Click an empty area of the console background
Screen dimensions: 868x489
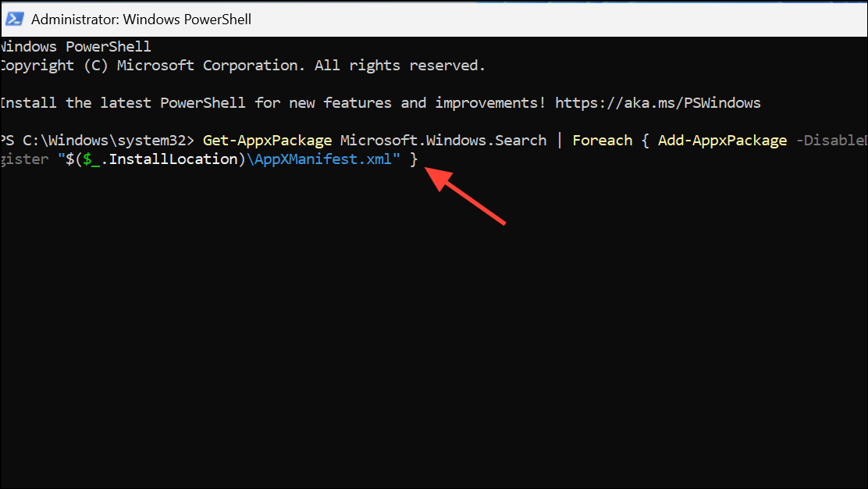tap(390, 352)
